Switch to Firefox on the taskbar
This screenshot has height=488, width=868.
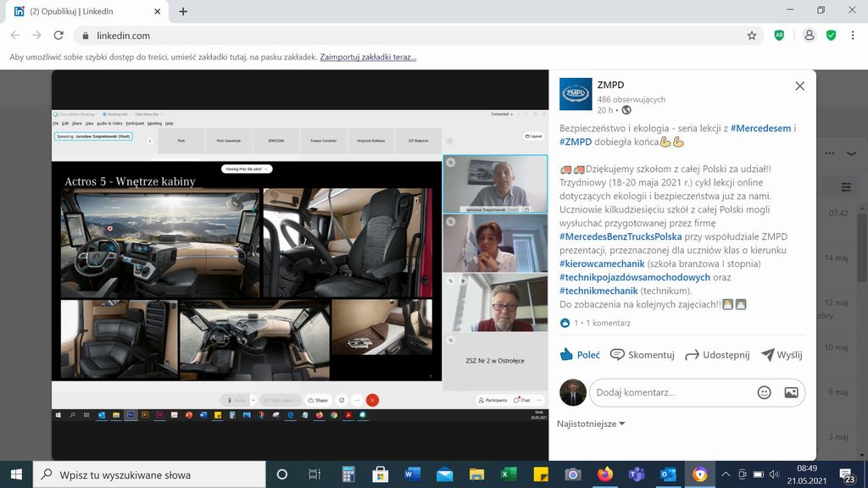click(605, 474)
